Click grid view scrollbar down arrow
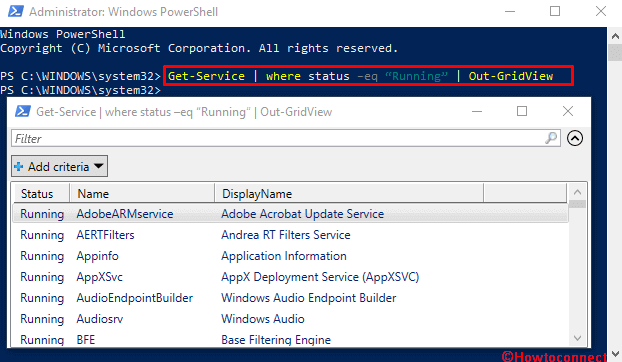Screen dimensions: 622x362 tap(578, 338)
